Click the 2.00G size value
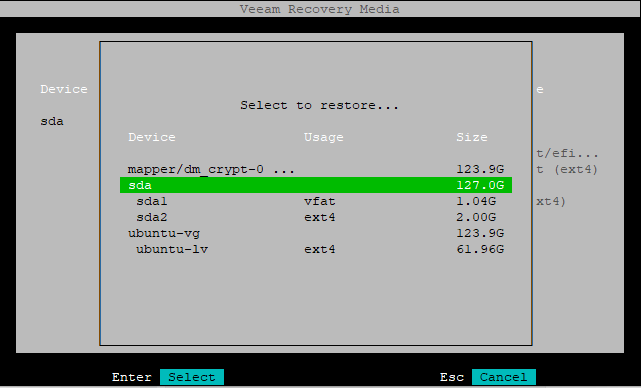Viewport: 641px width, 388px height. pyautogui.click(x=476, y=217)
